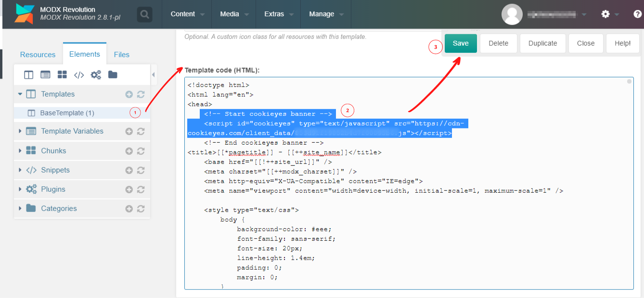Screen dimensions: 644x298
Task: Open the user account dropdown arrow
Action: pos(584,14)
